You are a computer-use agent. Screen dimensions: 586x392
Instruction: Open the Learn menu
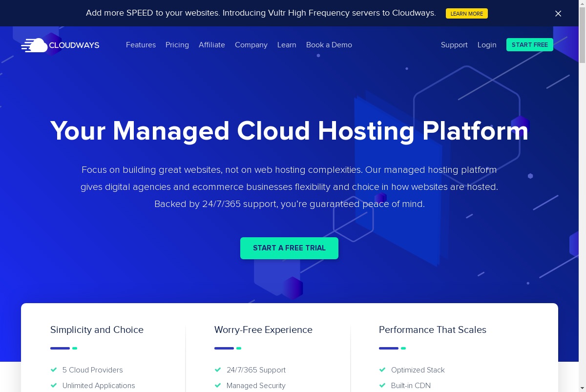point(287,45)
